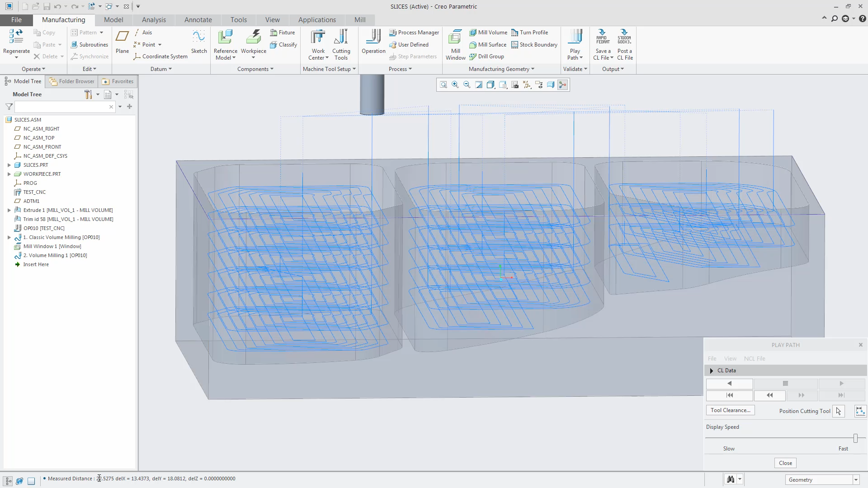Viewport: 868px width, 488px height.
Task: Open Manufacturing Geometry group dropdown
Action: pos(501,69)
